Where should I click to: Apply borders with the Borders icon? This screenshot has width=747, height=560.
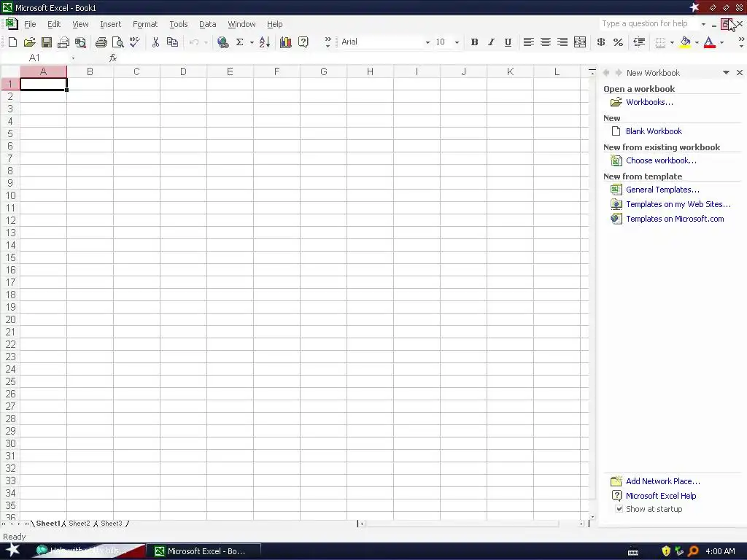coord(660,42)
